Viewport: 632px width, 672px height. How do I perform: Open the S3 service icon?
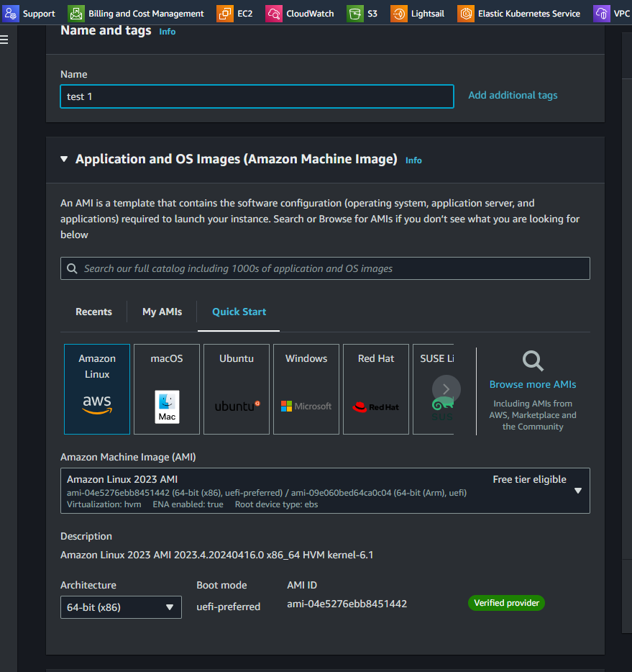[x=355, y=14]
